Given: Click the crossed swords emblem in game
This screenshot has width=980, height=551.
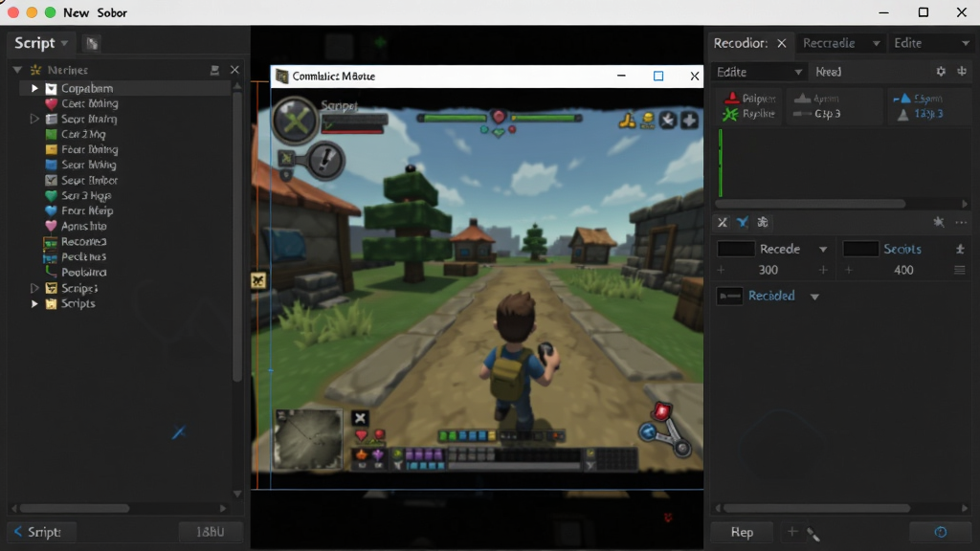Looking at the screenshot, I should tap(295, 121).
